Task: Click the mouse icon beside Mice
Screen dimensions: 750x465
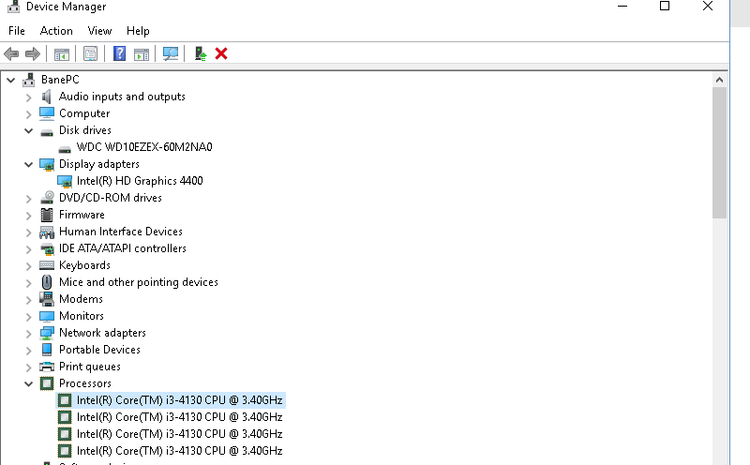Action: [46, 282]
